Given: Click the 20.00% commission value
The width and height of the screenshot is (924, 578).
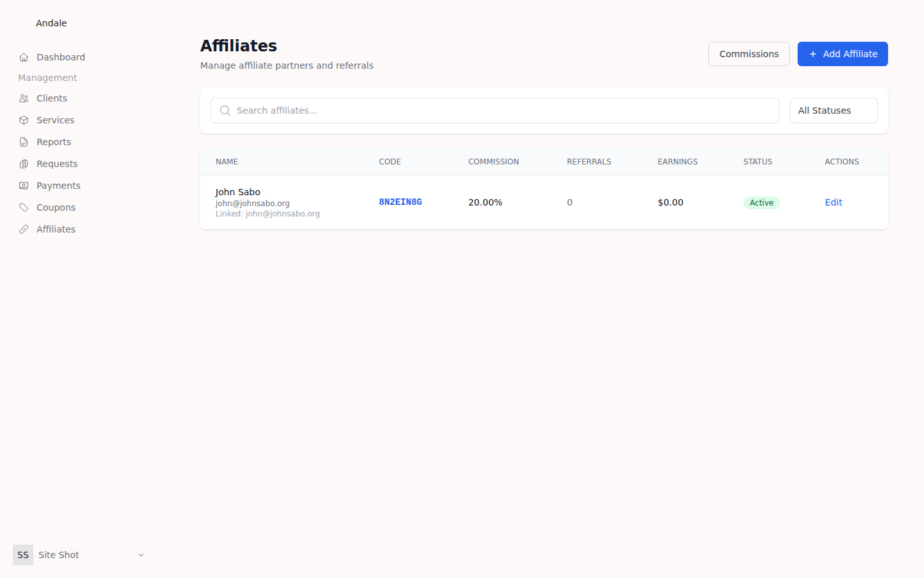Looking at the screenshot, I should (x=485, y=202).
